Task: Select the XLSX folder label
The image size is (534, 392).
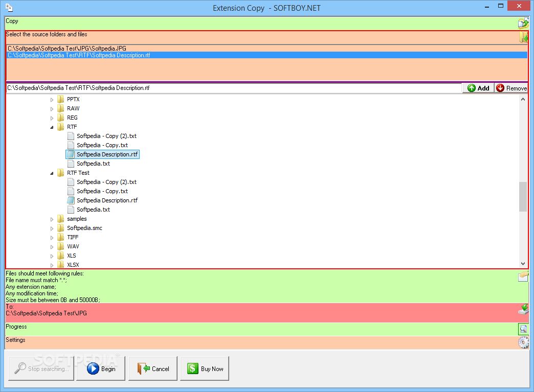Action: [73, 264]
